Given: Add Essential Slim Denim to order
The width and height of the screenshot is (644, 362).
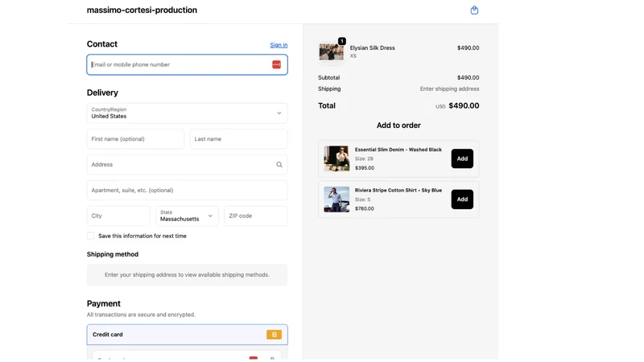Looking at the screenshot, I should click(x=462, y=158).
